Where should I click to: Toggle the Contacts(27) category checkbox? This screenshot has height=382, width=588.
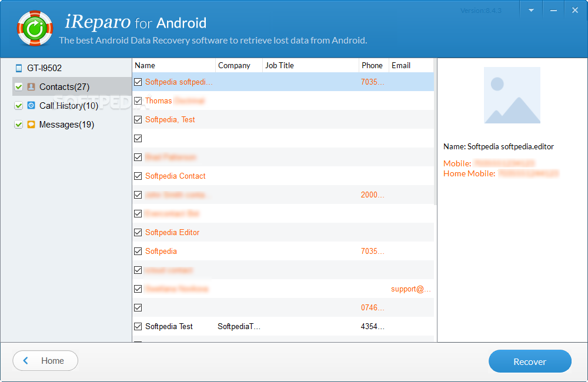point(18,87)
